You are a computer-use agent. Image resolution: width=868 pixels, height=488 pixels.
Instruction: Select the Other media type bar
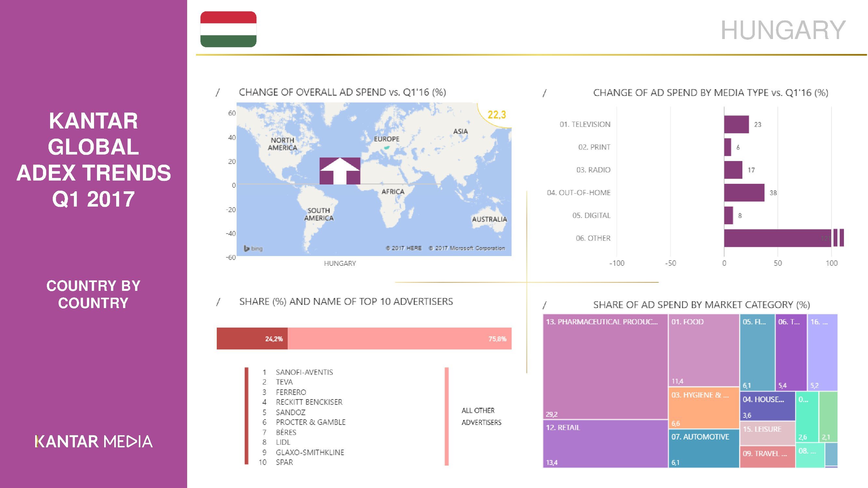click(x=784, y=238)
